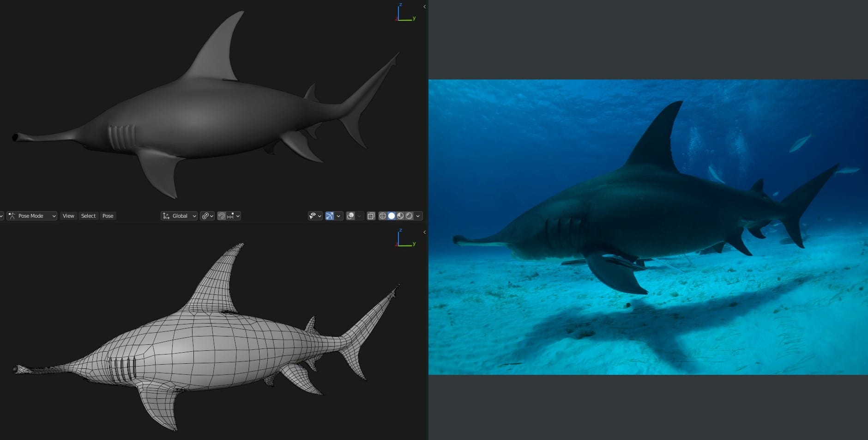Expand the top viewport sidebar arrow

(x=424, y=6)
